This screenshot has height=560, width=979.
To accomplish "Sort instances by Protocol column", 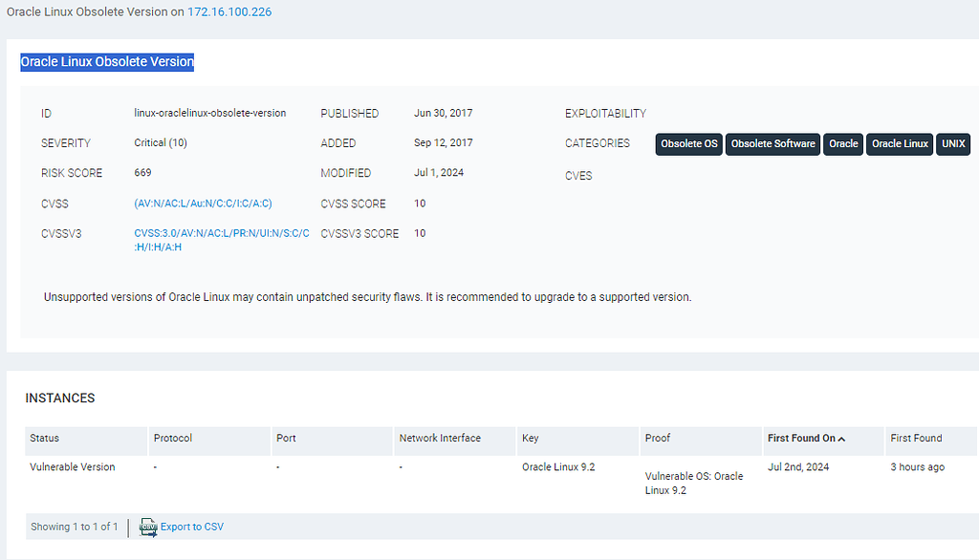I will coord(173,439).
